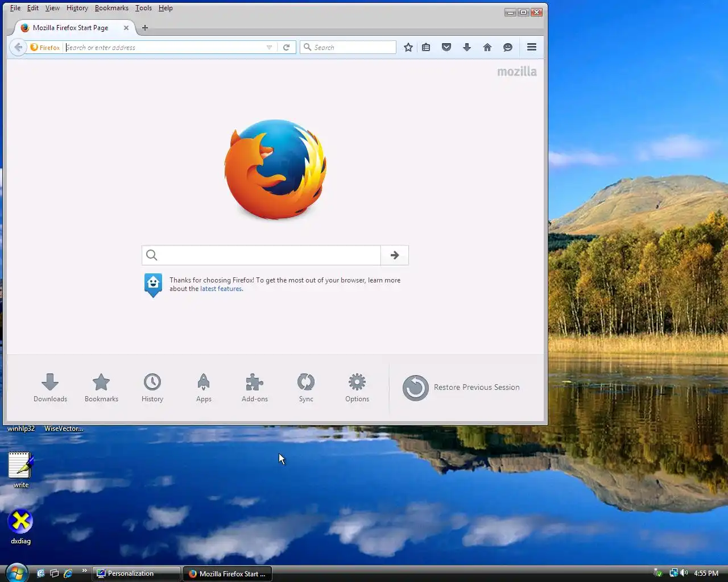Viewport: 728px width, 582px height.
Task: Follow the latest features link
Action: pyautogui.click(x=221, y=289)
